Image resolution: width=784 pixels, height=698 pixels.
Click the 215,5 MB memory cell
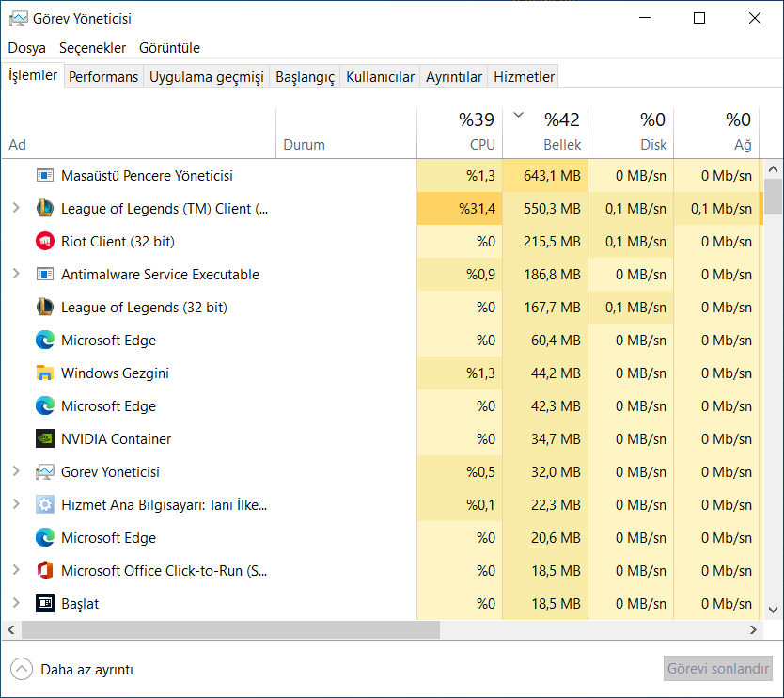[x=545, y=242]
